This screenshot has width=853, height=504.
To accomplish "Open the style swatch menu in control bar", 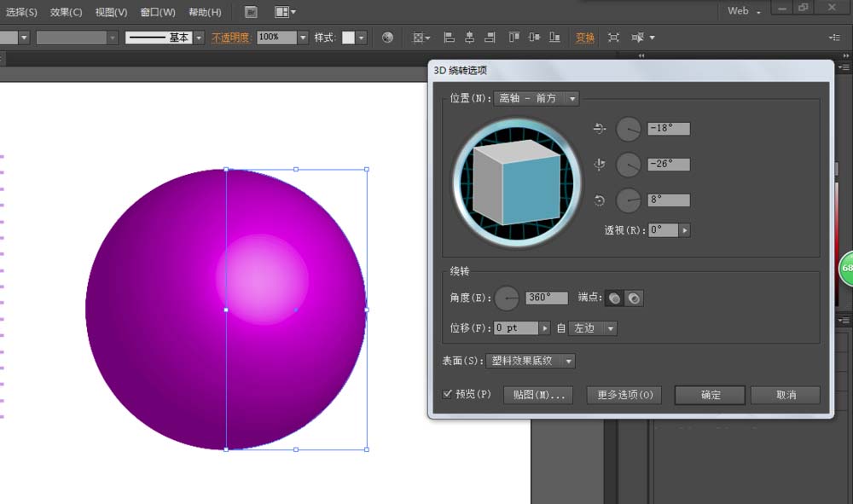I will click(x=363, y=38).
